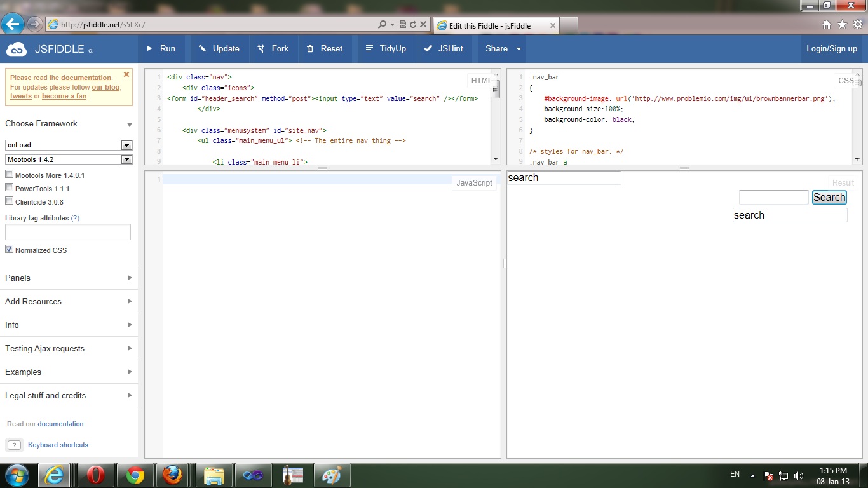This screenshot has width=868, height=488.
Task: Uncheck the Normalized CSS checkbox
Action: [x=9, y=249]
